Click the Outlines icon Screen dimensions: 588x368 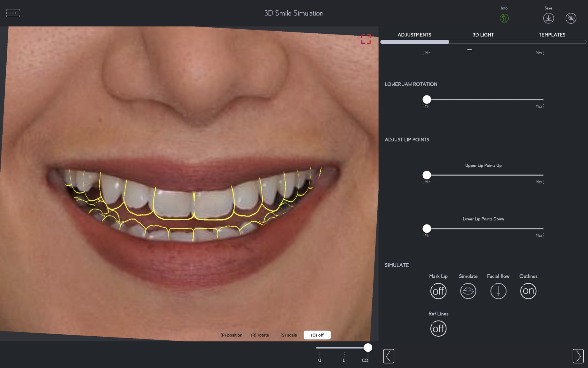click(x=528, y=291)
